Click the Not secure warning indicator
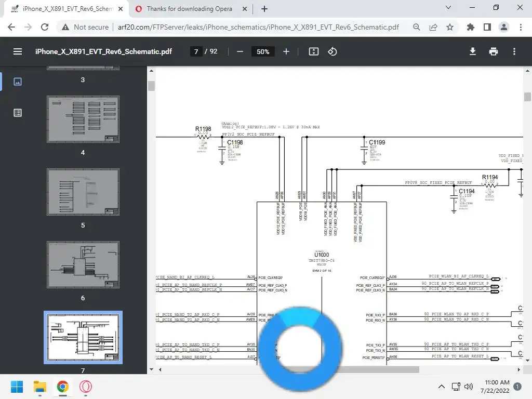This screenshot has width=532, height=399. (x=85, y=27)
